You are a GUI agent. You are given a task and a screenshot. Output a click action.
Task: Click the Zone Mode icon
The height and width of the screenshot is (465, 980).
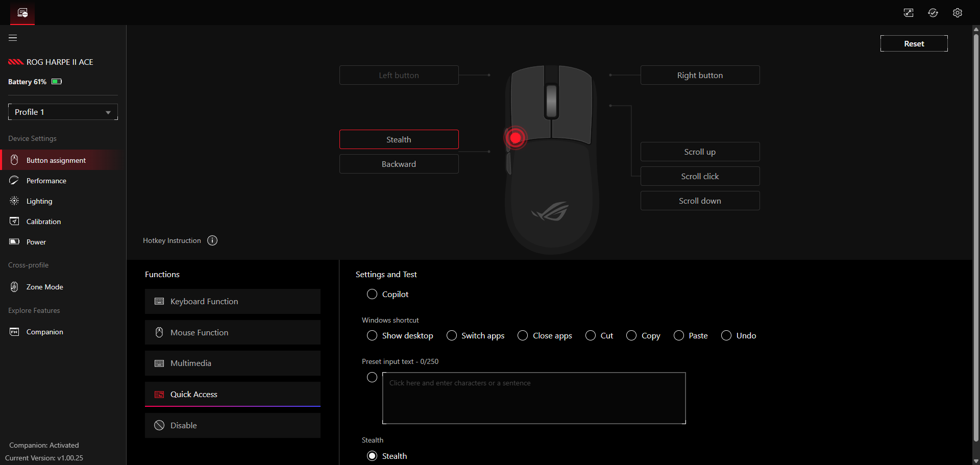point(14,287)
